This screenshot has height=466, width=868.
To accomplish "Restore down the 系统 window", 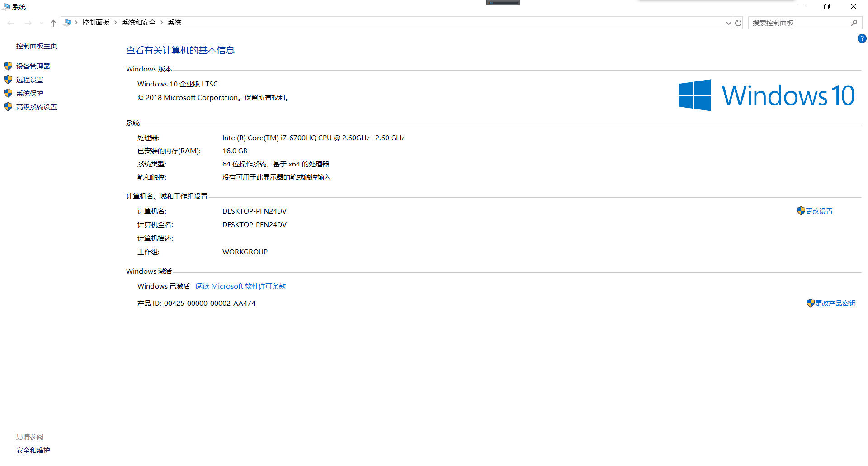I will pos(827,6).
